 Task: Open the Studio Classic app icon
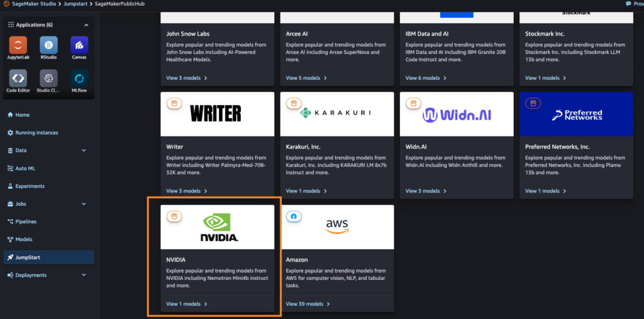(48, 79)
